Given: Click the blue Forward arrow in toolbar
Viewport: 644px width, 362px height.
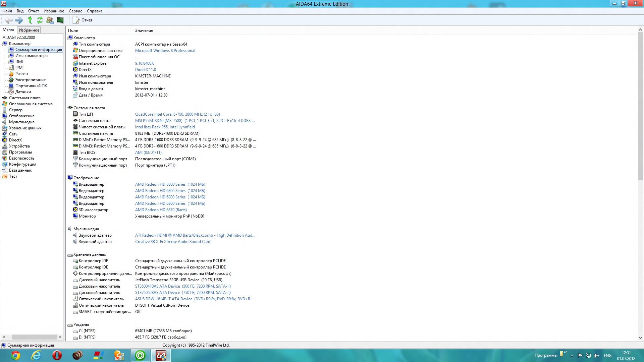Looking at the screenshot, I should (19, 20).
